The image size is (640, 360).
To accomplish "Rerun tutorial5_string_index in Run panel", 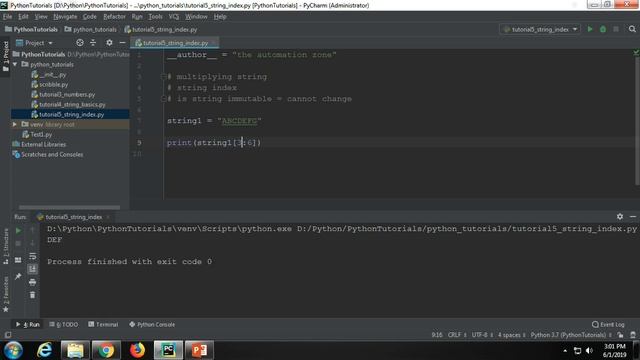I will coord(18,231).
